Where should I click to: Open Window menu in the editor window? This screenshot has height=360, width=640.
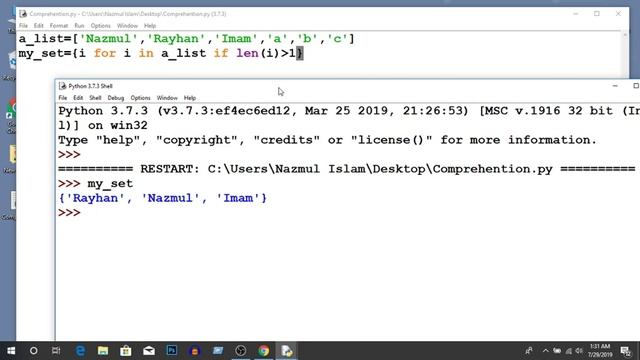[127, 26]
